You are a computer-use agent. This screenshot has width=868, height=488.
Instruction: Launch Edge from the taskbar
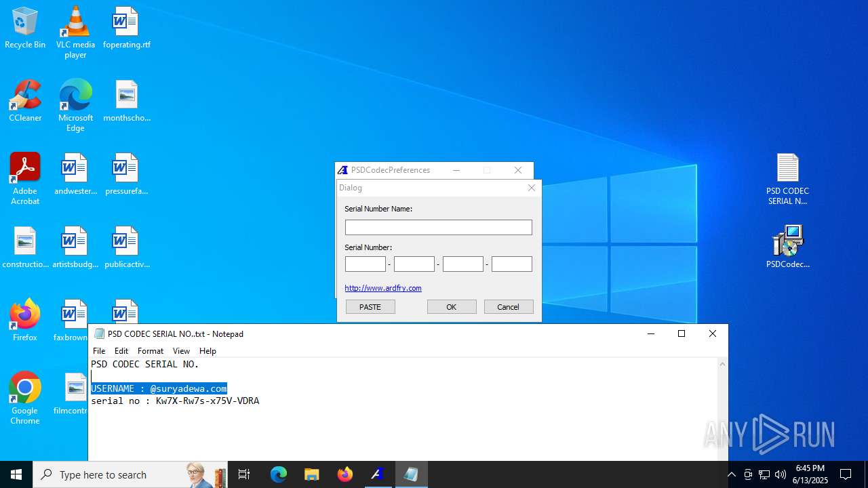point(279,474)
